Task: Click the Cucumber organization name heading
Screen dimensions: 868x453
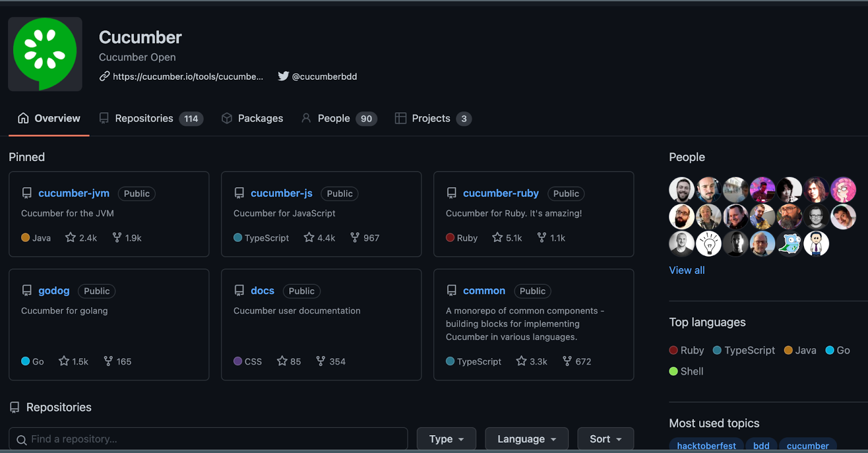Action: (x=140, y=37)
